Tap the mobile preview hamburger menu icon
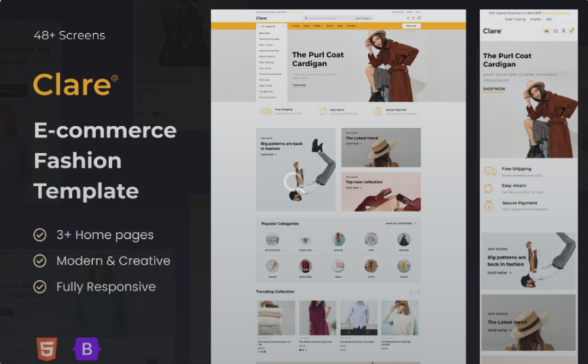588x364 pixels. (x=547, y=31)
